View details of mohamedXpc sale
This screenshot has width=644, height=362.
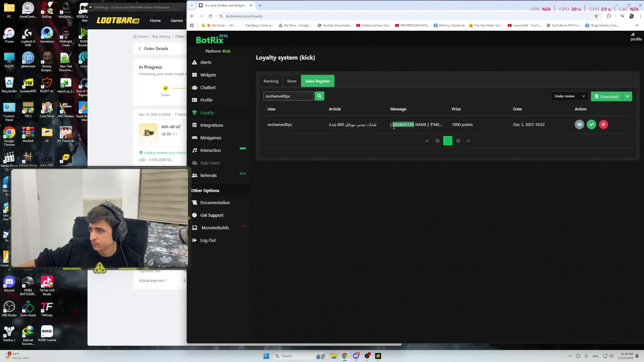point(579,125)
